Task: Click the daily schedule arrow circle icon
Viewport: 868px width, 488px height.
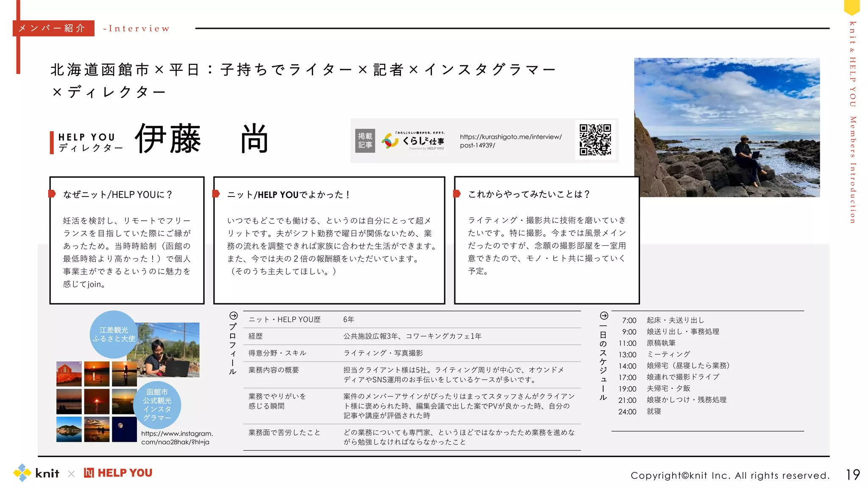Action: 604,316
